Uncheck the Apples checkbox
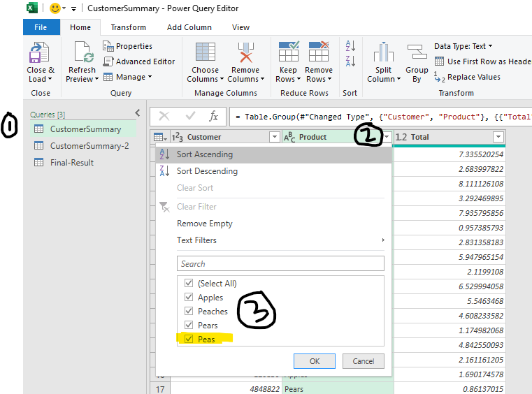 [189, 297]
